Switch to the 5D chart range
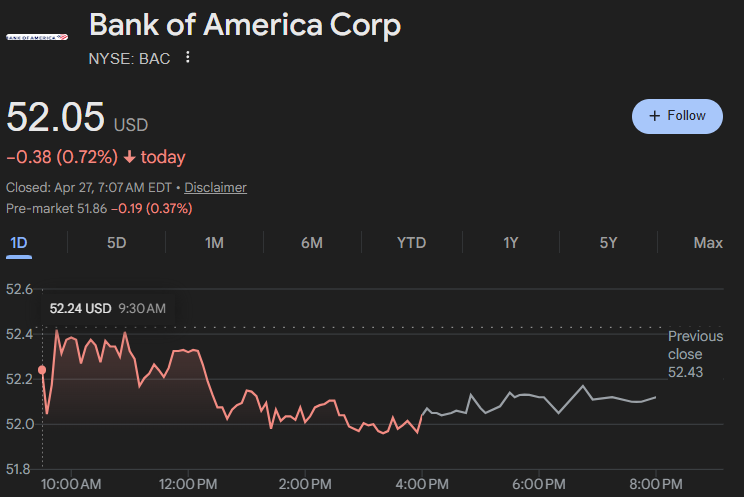 tap(117, 243)
